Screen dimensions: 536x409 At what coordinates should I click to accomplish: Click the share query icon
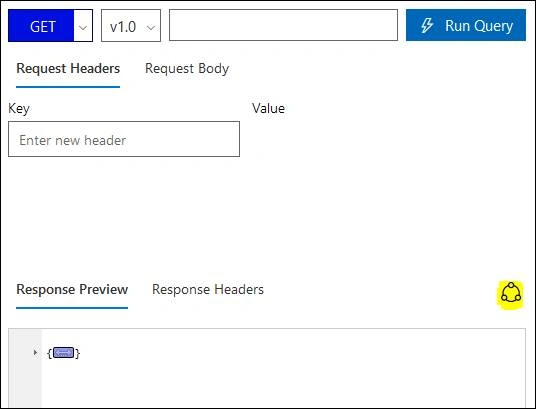(511, 293)
